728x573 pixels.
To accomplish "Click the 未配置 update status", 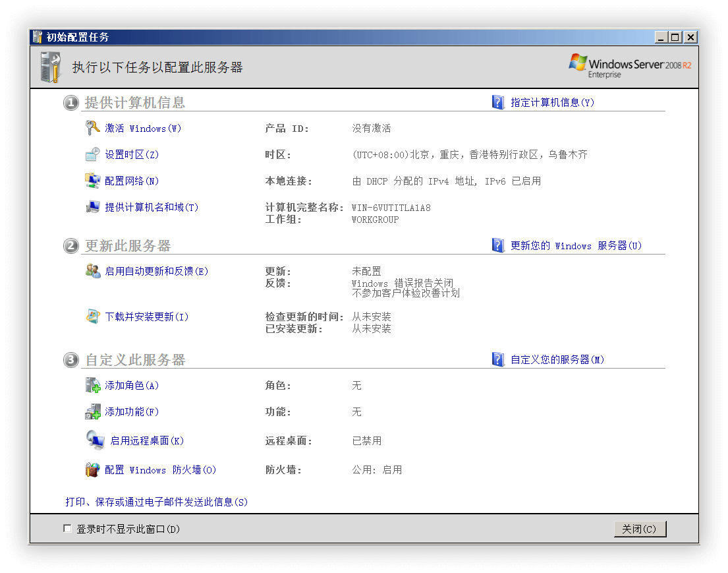I will coord(366,272).
